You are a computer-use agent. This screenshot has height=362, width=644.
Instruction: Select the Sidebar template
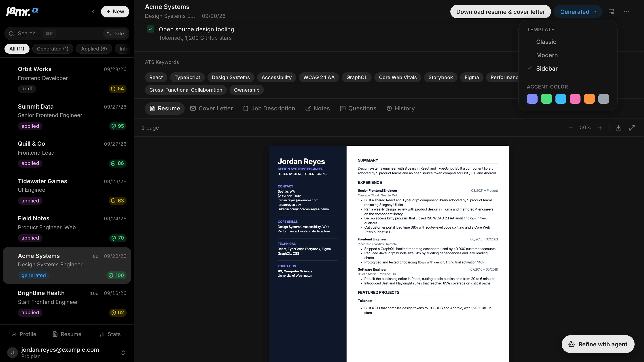(568, 69)
